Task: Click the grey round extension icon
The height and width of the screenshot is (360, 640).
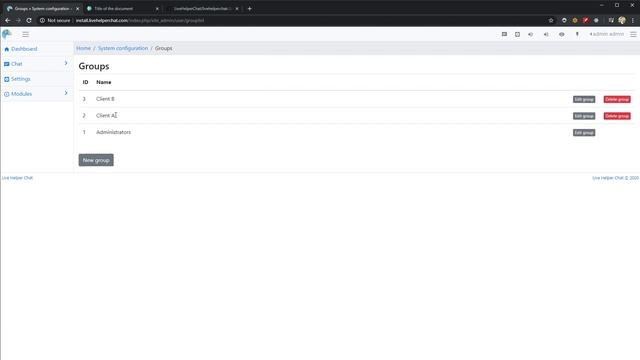Action: (596, 20)
